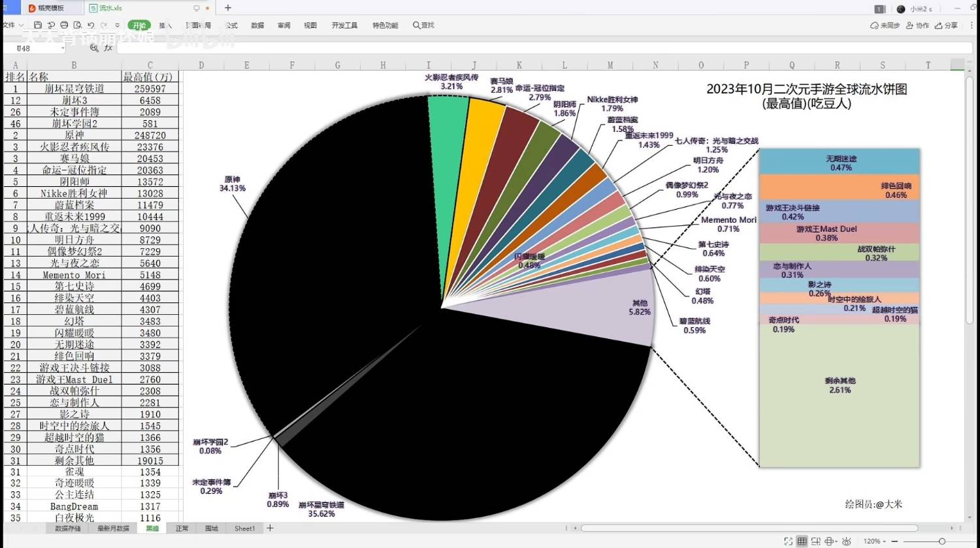Switch to the 正常 sheet tab
The width and height of the screenshot is (980, 548).
(x=182, y=528)
